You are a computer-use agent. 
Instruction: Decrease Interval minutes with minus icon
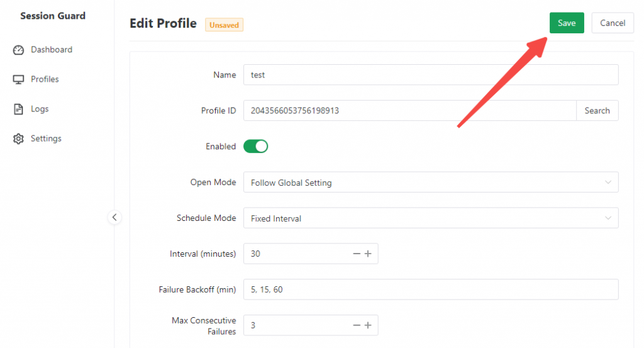357,254
